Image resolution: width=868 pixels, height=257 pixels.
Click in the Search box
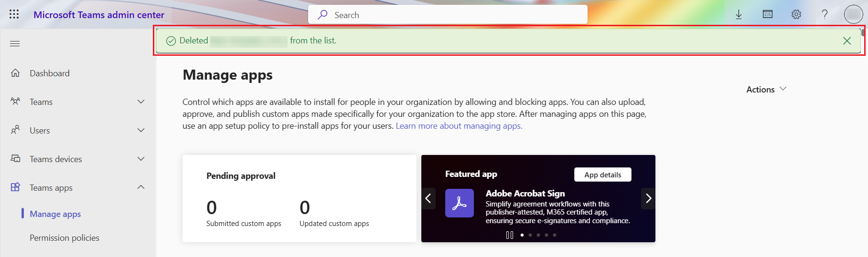pos(448,15)
